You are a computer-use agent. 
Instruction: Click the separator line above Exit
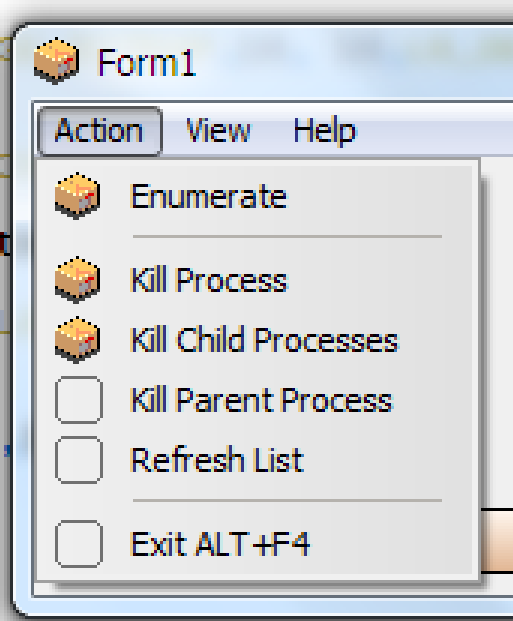[x=287, y=501]
